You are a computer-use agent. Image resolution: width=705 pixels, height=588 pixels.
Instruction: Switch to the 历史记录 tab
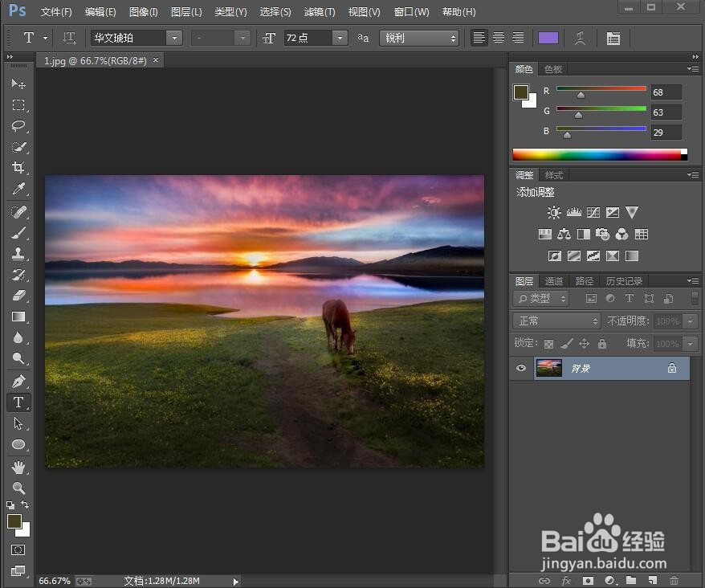624,281
